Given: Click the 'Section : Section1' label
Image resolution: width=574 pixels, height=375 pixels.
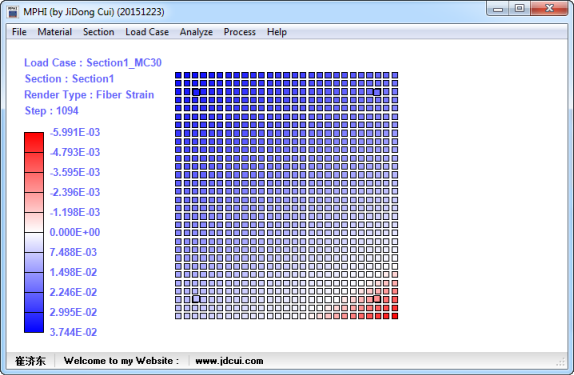Looking at the screenshot, I should tap(69, 79).
